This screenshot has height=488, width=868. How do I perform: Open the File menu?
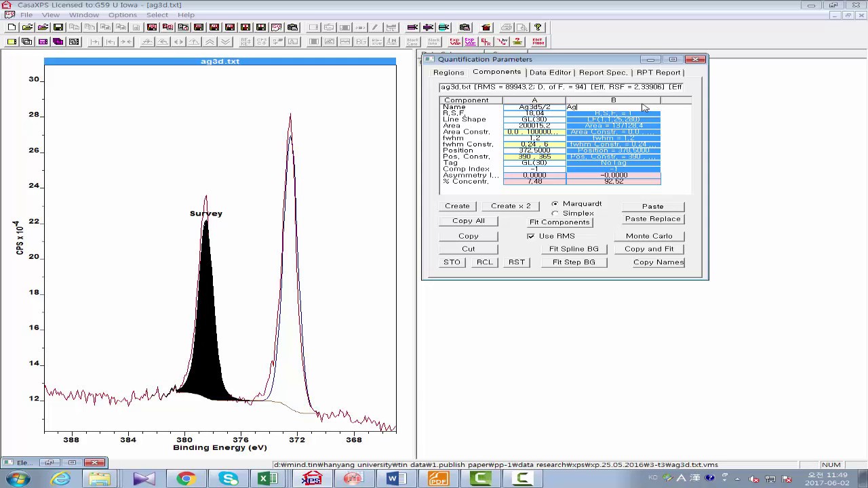click(x=26, y=15)
